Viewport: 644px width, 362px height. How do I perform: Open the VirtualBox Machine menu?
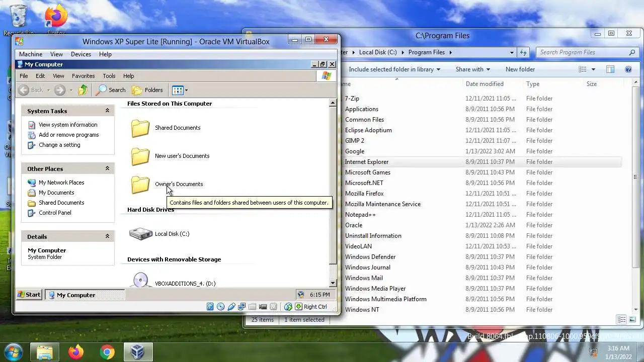[x=31, y=54]
